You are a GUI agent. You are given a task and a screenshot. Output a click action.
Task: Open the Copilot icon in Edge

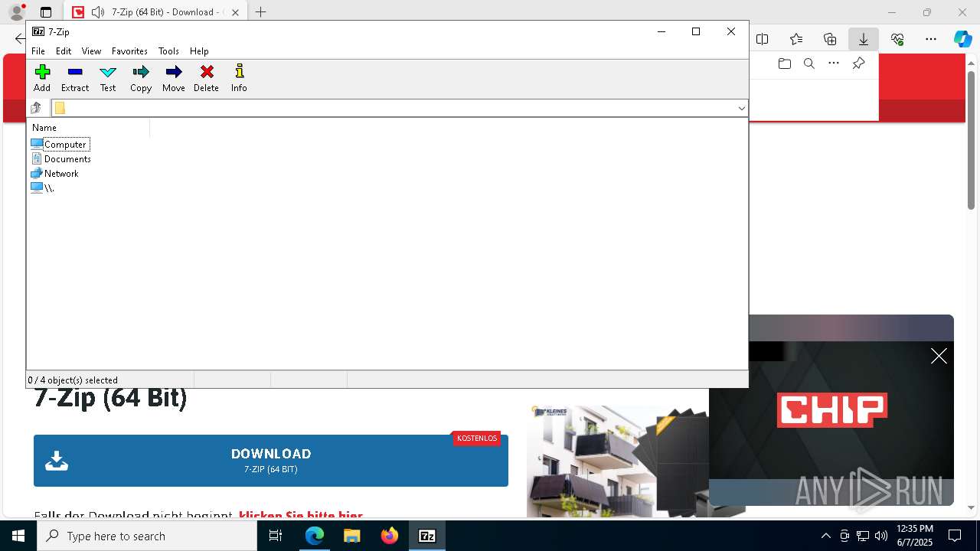click(x=962, y=39)
